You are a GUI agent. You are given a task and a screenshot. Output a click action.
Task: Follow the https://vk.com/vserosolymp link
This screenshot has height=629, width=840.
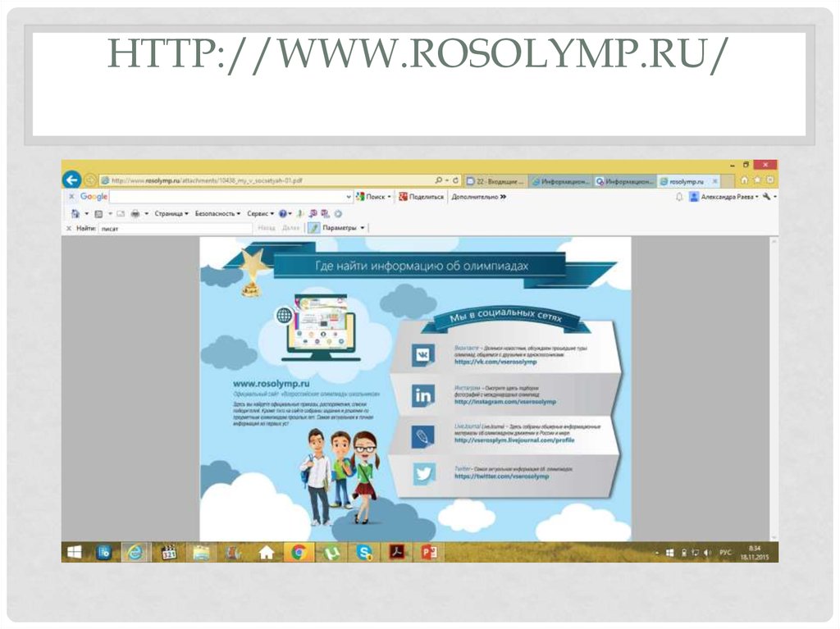(x=495, y=362)
